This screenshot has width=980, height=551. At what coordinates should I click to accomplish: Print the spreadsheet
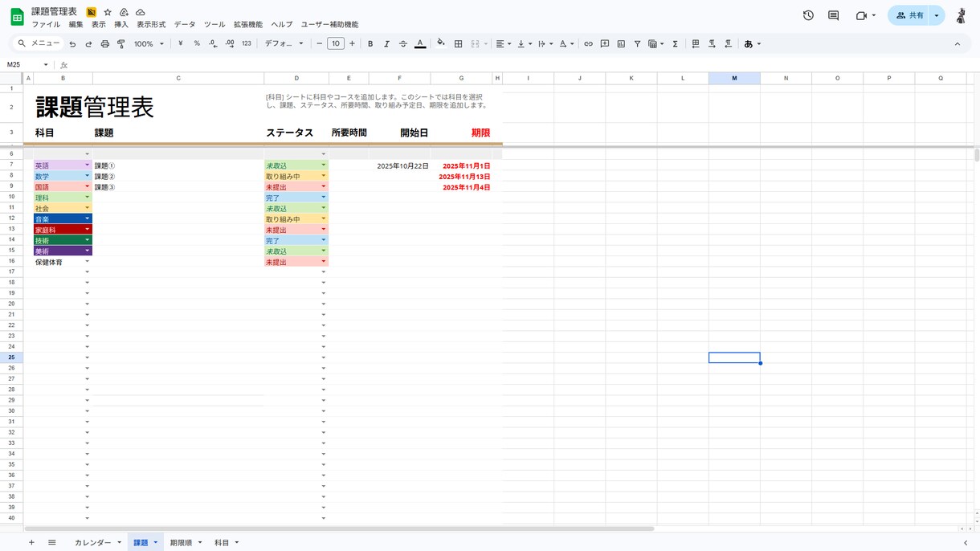(x=104, y=44)
